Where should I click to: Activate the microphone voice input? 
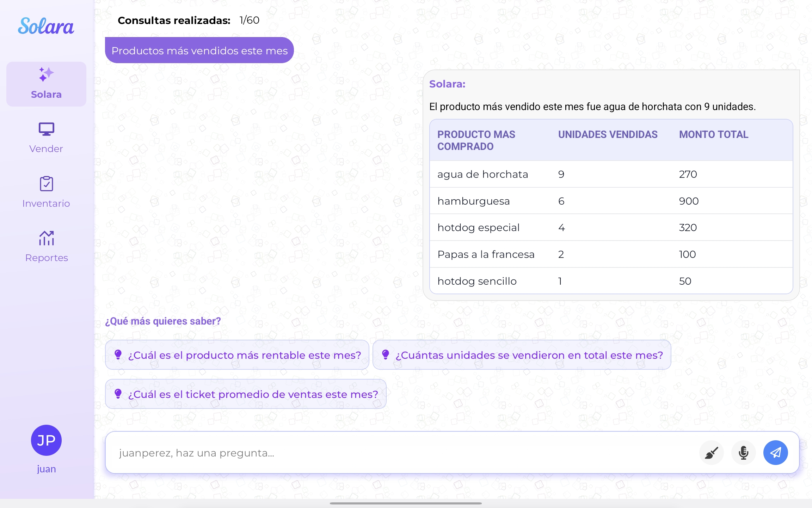(743, 453)
